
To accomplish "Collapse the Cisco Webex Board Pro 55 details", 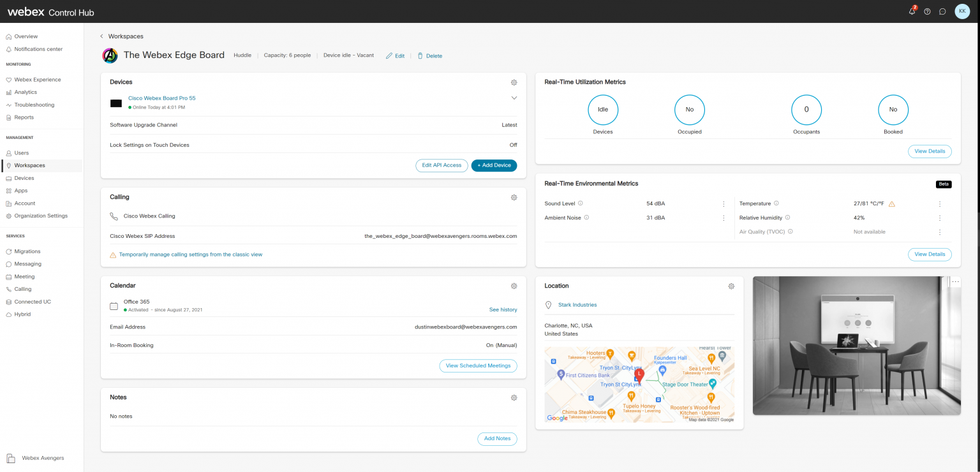I will coord(514,98).
